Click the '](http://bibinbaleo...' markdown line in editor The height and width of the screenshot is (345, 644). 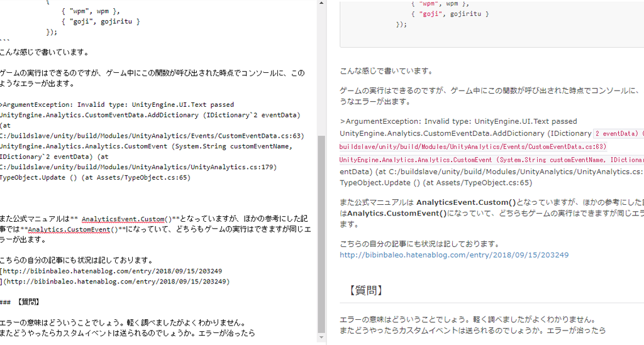pyautogui.click(x=115, y=282)
